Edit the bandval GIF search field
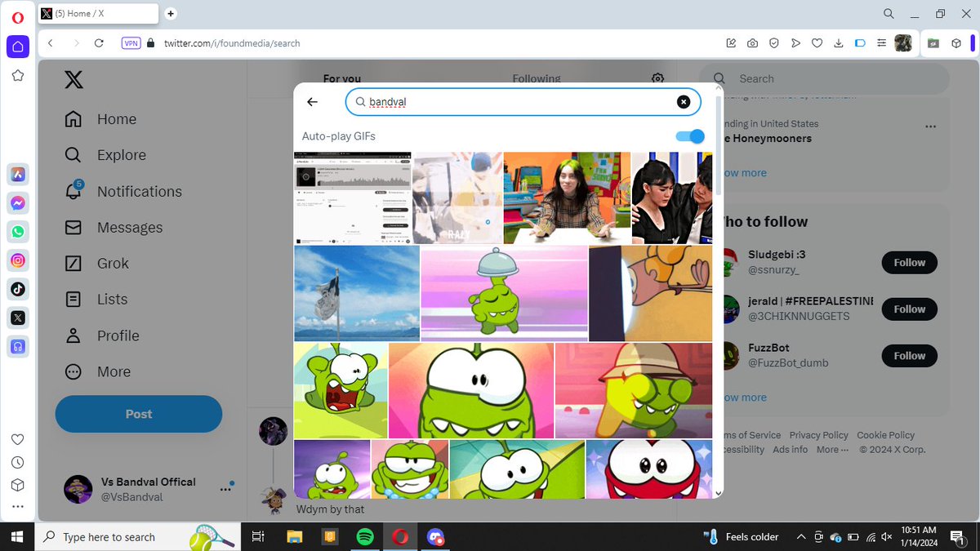Viewport: 980px width, 551px height. point(523,102)
